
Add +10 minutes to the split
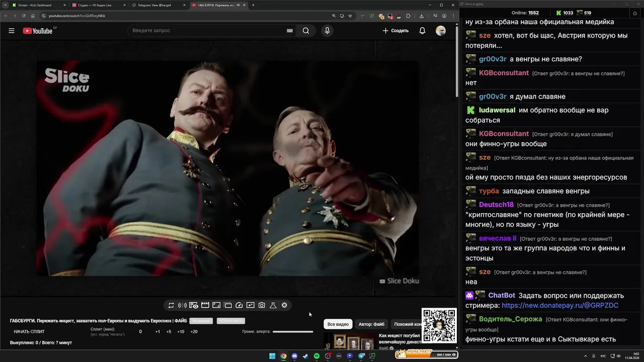(x=181, y=332)
